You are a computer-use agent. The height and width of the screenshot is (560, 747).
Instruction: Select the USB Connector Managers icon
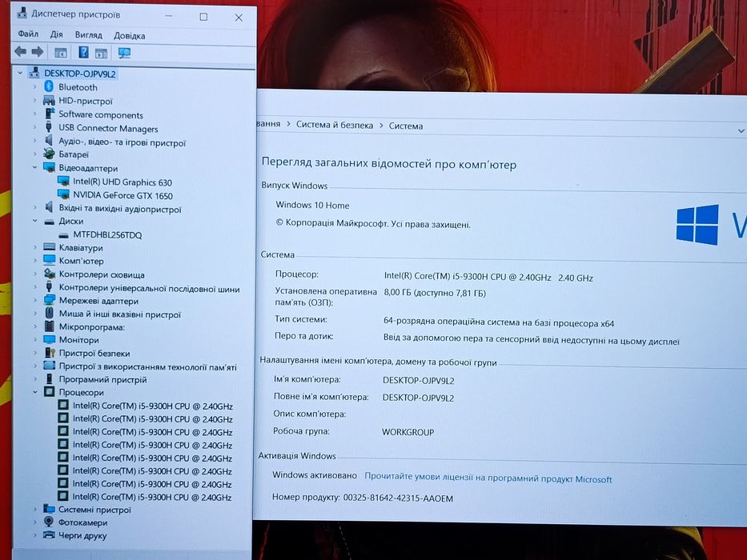[x=49, y=127]
